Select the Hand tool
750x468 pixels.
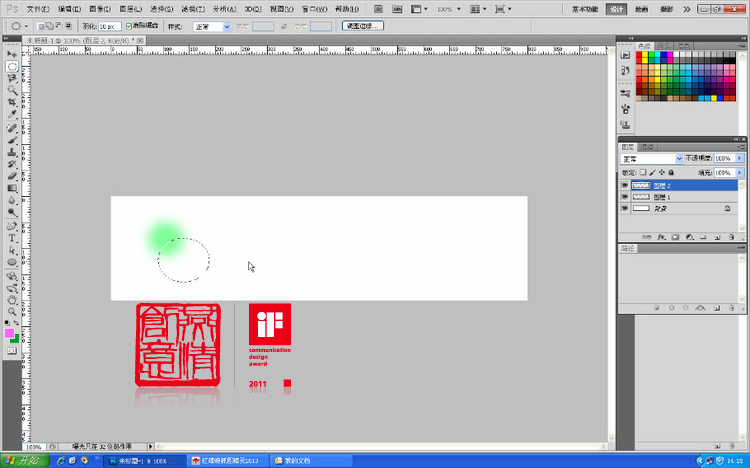tap(12, 300)
